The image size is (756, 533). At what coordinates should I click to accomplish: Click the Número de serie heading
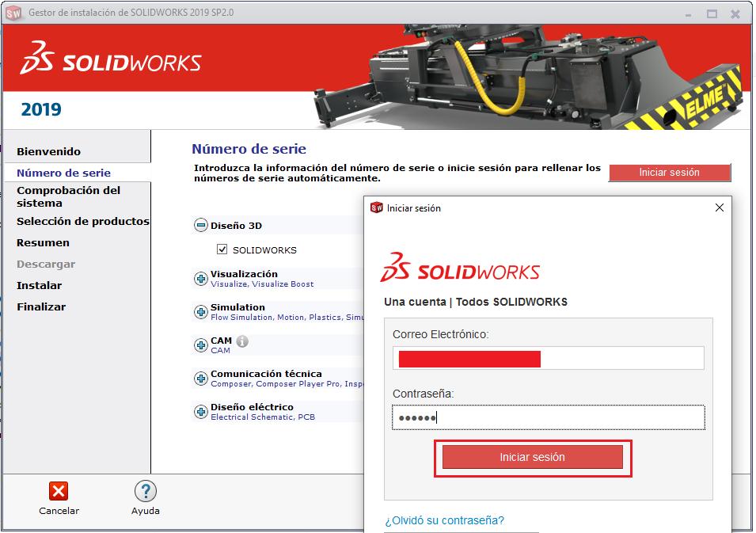pyautogui.click(x=249, y=149)
